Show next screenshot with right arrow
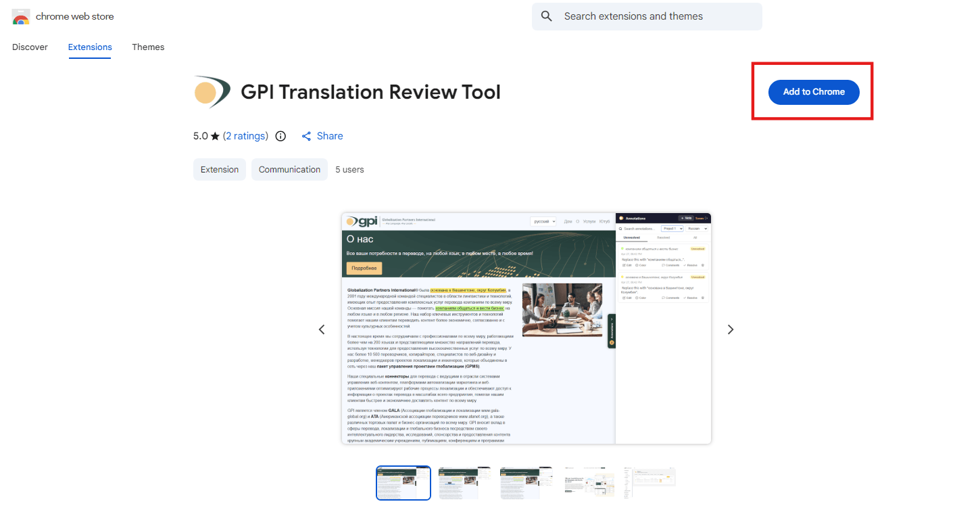The image size is (980, 529). click(730, 329)
